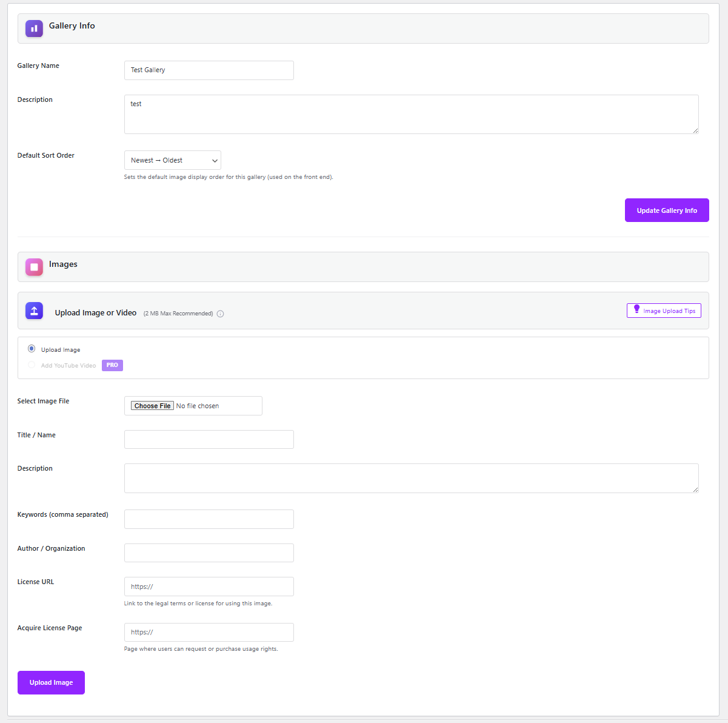The image size is (728, 723).
Task: Click the PRO badge beside YouTube Video
Action: click(112, 365)
